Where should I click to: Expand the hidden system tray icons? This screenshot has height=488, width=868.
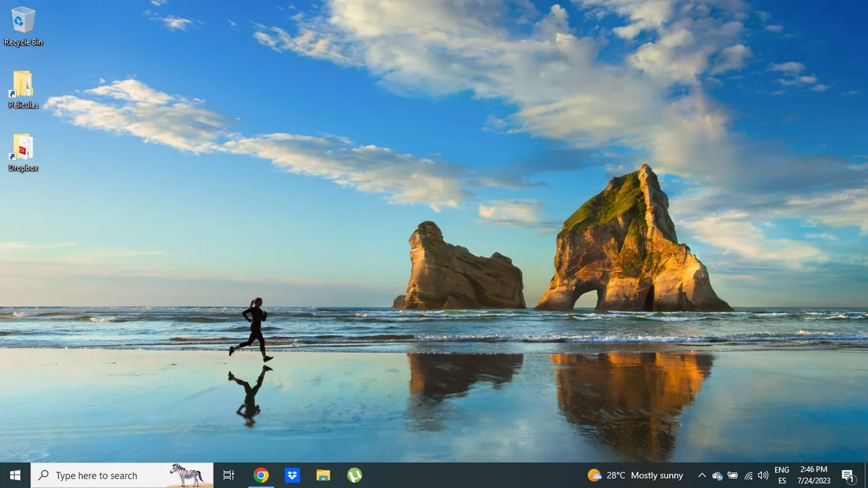point(702,475)
